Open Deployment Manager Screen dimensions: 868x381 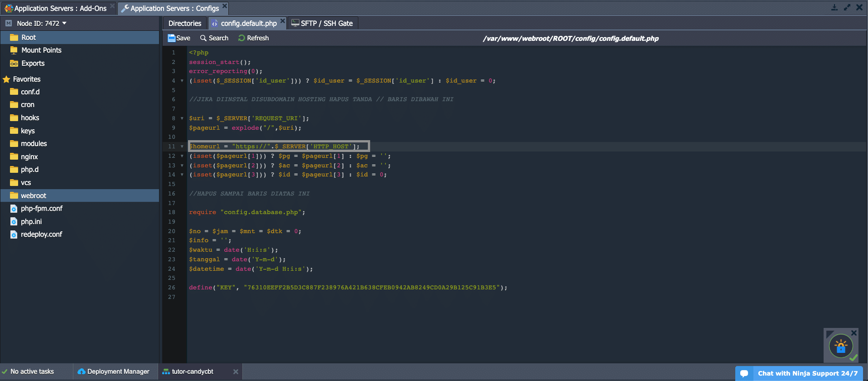[x=113, y=371]
